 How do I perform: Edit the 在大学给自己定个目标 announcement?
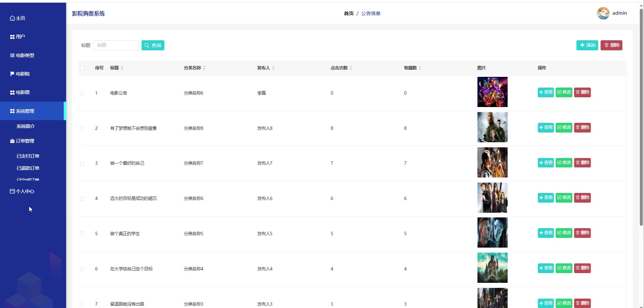coord(564,268)
